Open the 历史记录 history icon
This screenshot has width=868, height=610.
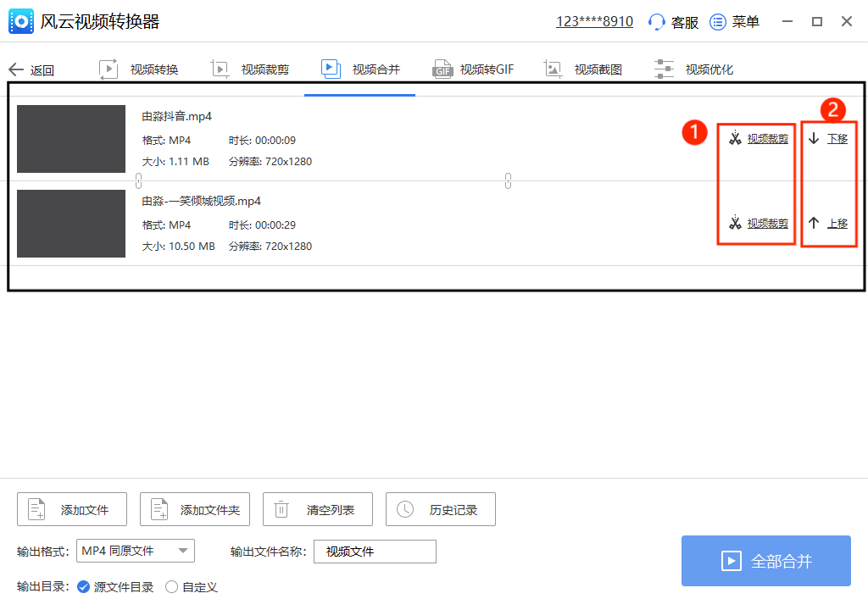(404, 509)
